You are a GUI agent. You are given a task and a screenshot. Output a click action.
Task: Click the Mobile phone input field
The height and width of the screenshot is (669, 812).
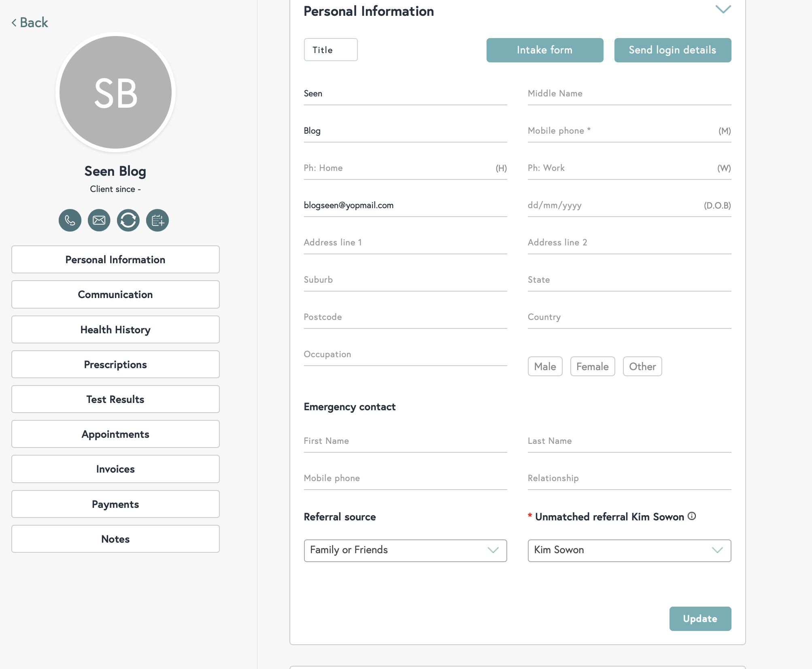[619, 131]
